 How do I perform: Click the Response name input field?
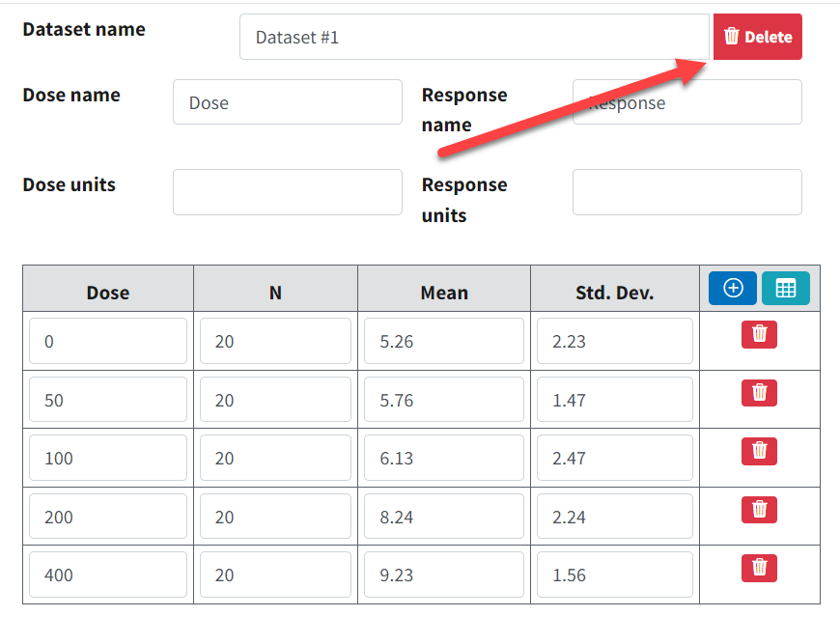(686, 102)
